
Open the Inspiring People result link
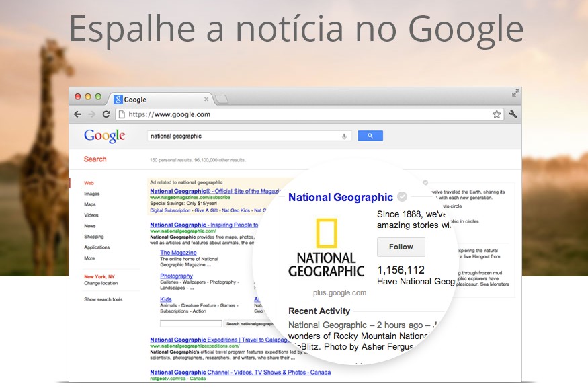tap(204, 225)
